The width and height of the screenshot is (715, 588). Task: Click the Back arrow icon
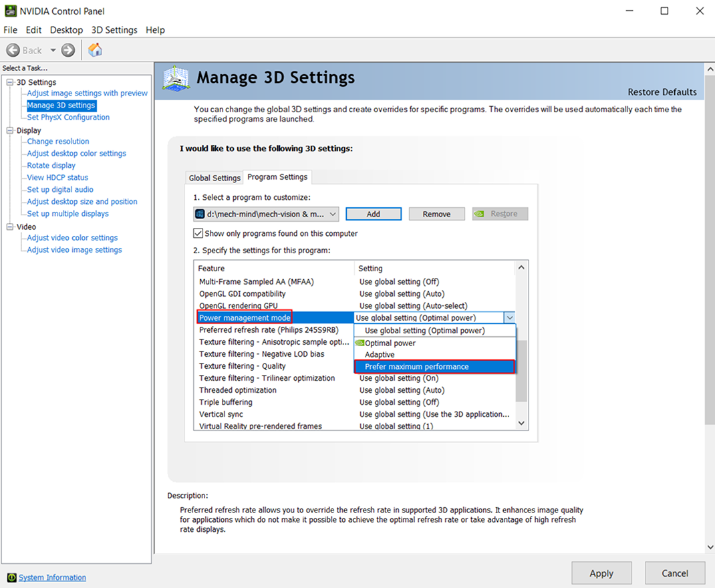click(13, 50)
